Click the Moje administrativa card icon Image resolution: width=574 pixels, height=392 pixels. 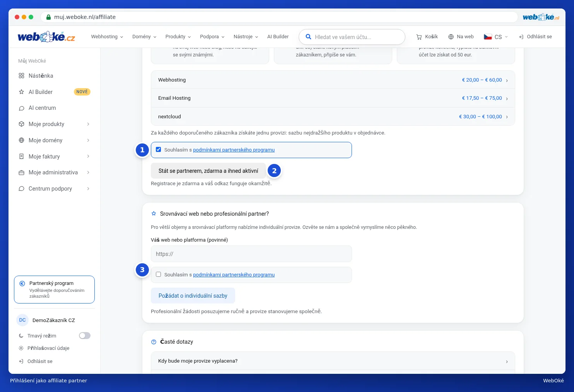[21, 172]
